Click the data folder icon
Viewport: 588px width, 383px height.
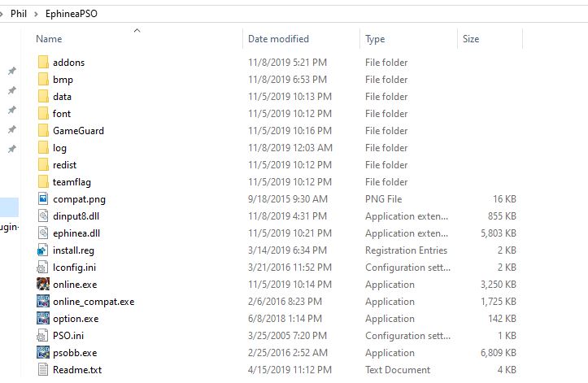pos(43,97)
